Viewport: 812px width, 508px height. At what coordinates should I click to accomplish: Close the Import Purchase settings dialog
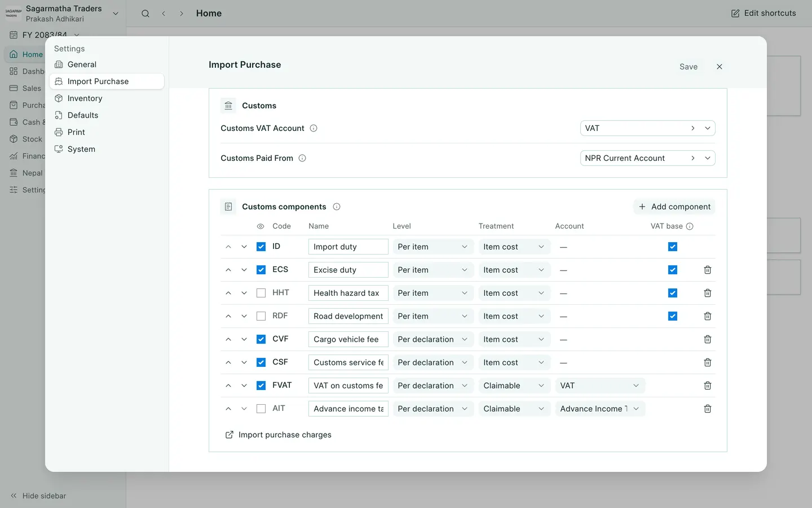pyautogui.click(x=720, y=67)
